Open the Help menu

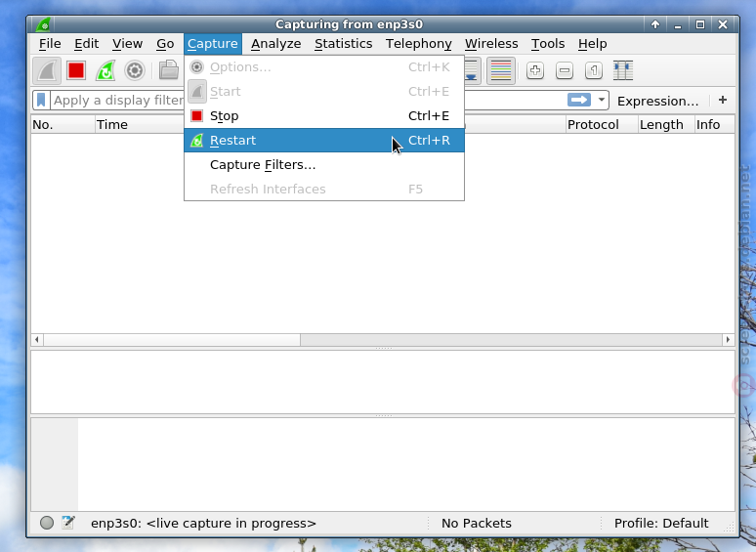593,44
